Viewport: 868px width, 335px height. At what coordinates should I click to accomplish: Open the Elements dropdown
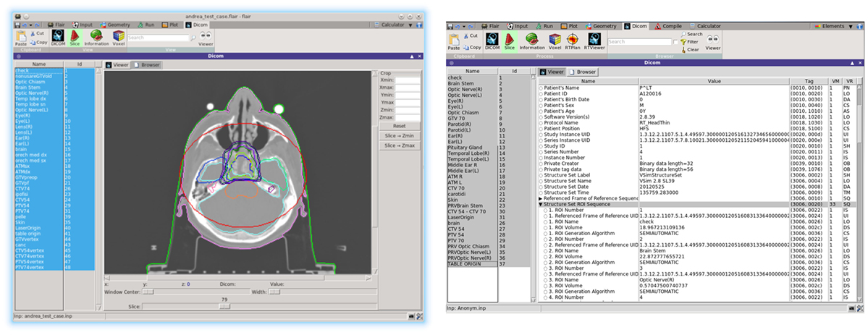(838, 25)
